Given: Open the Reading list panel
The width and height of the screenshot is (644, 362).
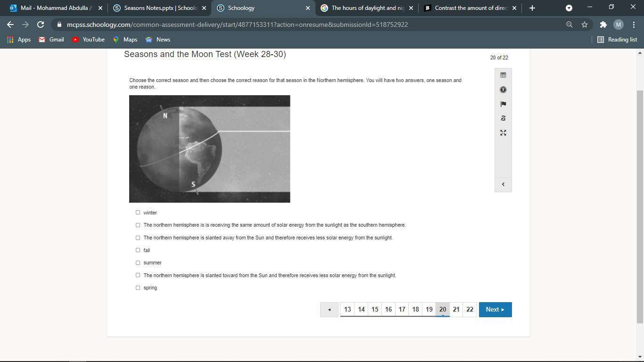Looking at the screenshot, I should tap(617, 40).
